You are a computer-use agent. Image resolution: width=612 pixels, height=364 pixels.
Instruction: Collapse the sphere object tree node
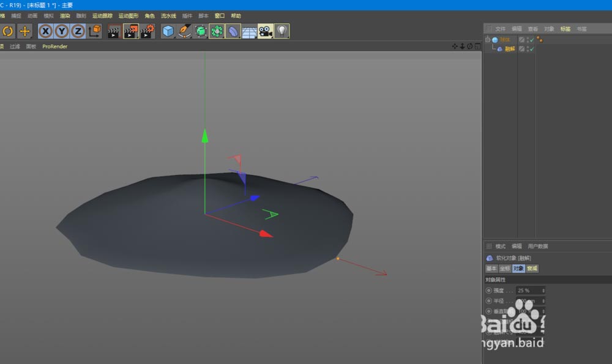click(488, 40)
